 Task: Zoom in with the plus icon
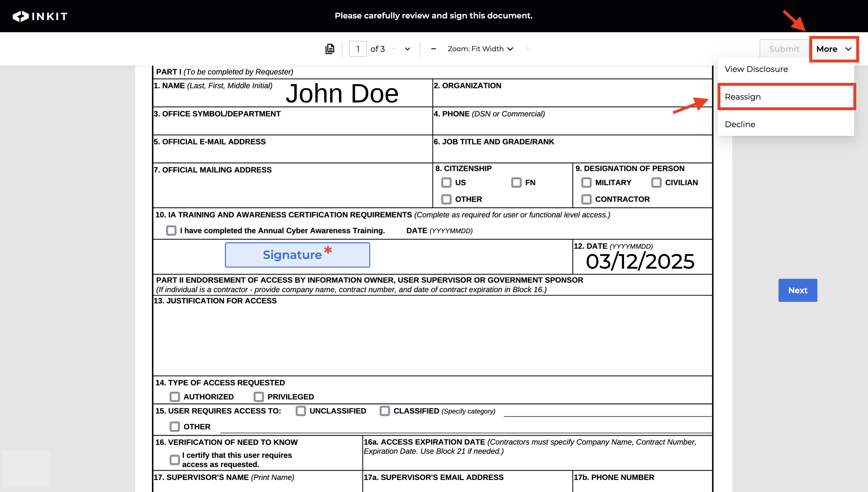pyautogui.click(x=527, y=49)
